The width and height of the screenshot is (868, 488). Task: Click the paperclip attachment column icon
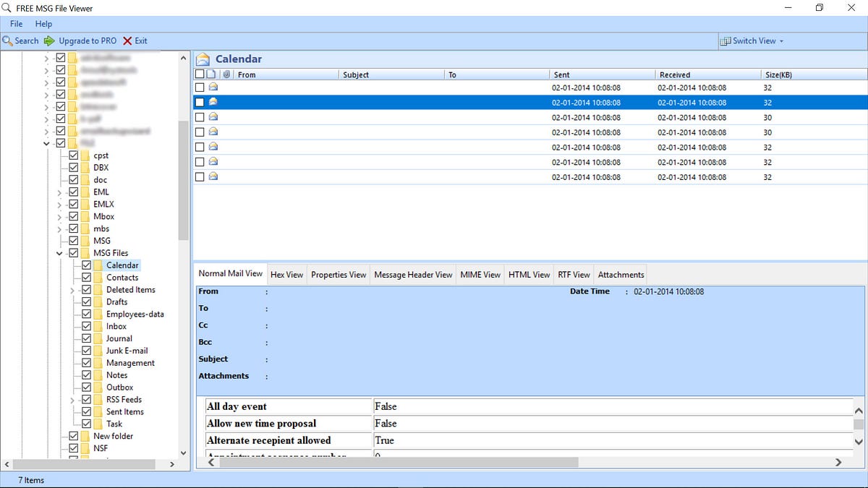click(x=226, y=74)
